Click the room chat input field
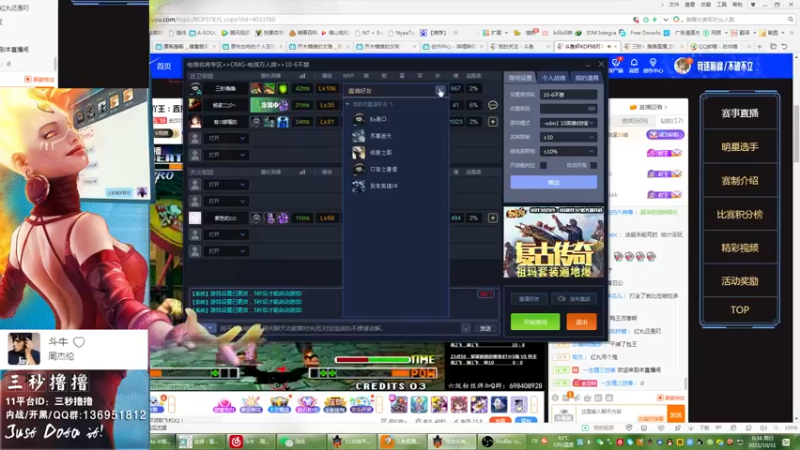Viewport: 800px width, 450px height. (x=339, y=329)
